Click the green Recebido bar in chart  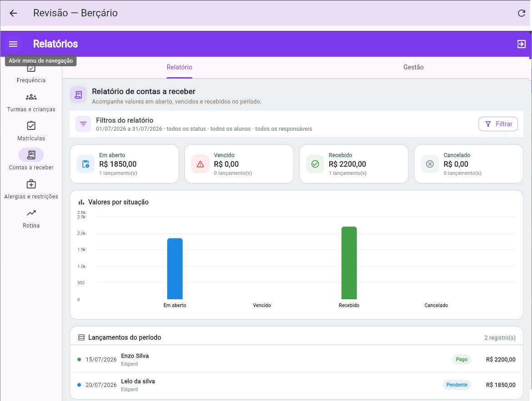point(349,263)
